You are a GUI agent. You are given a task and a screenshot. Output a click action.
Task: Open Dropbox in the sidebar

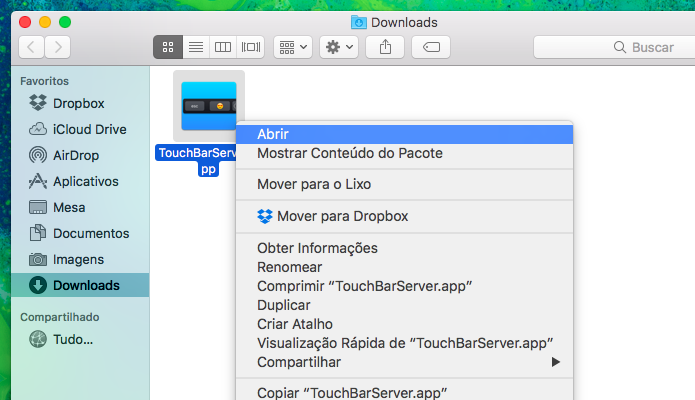click(x=80, y=103)
